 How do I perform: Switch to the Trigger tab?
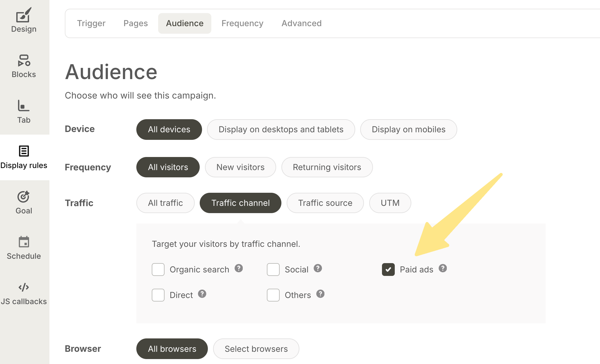pos(91,23)
